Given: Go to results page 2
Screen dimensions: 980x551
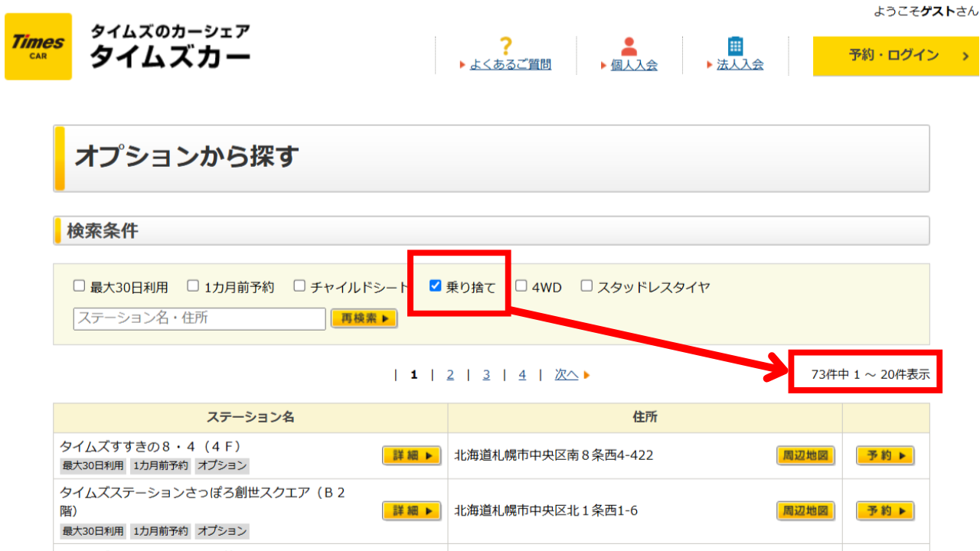Looking at the screenshot, I should pos(450,375).
